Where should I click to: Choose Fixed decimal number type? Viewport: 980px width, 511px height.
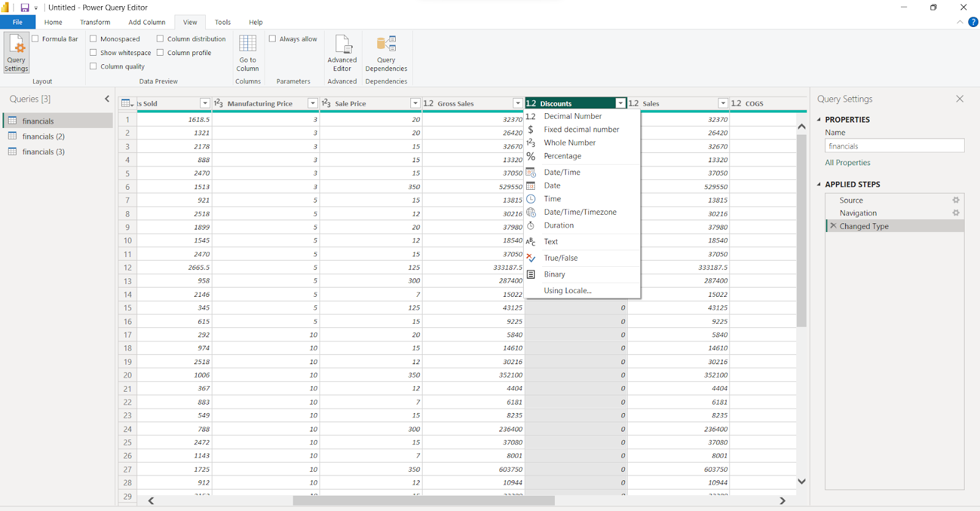click(x=582, y=130)
